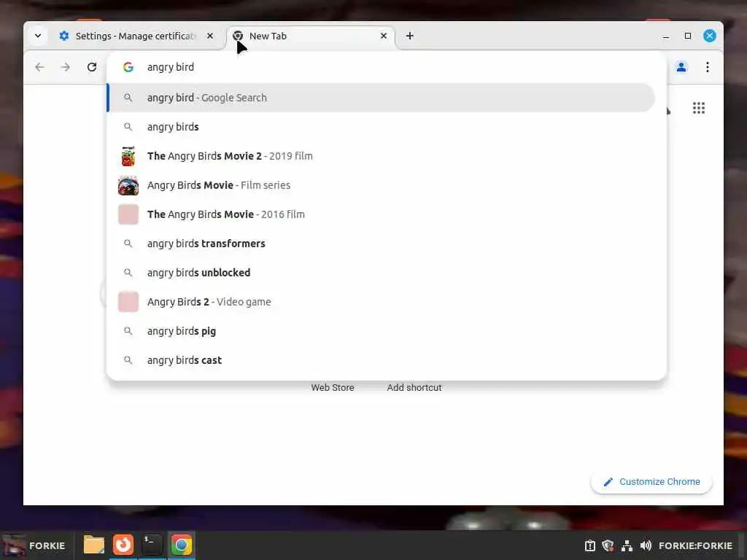The image size is (747, 560).
Task: Select 'Angry Birds Movie - Film series' suggestion
Action: [x=381, y=185]
